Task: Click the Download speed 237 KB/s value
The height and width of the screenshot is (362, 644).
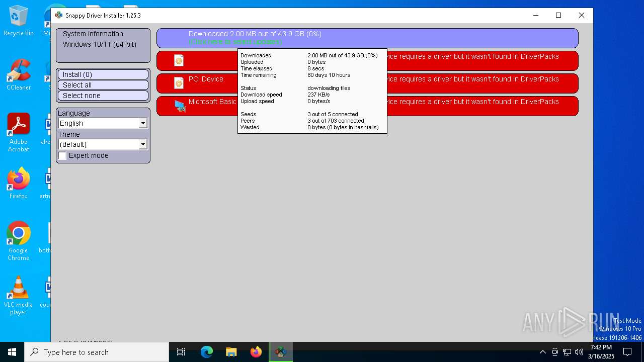Action: (318, 95)
